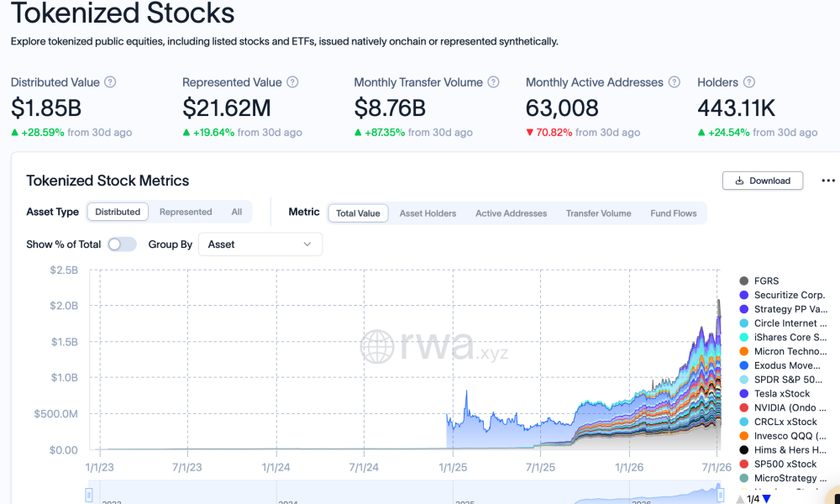Click the 63,008 active addresses figure

coord(562,108)
